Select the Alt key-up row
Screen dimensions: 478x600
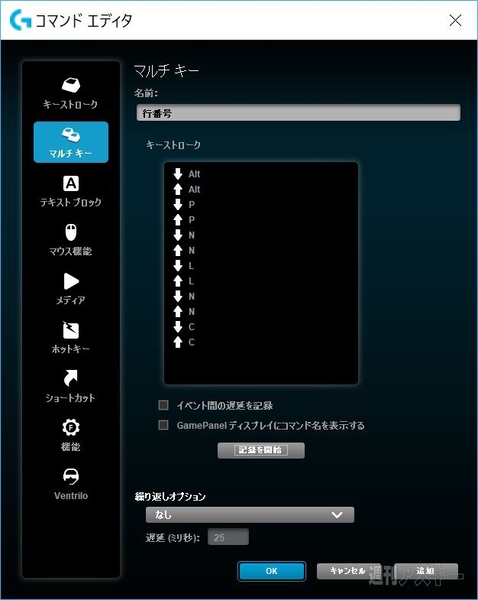click(x=187, y=189)
